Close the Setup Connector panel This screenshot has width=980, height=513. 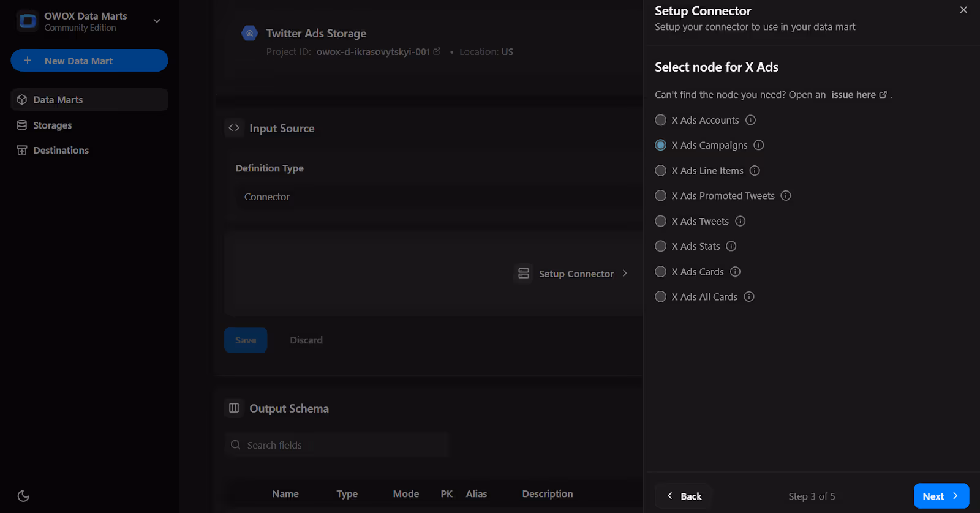[x=963, y=10]
